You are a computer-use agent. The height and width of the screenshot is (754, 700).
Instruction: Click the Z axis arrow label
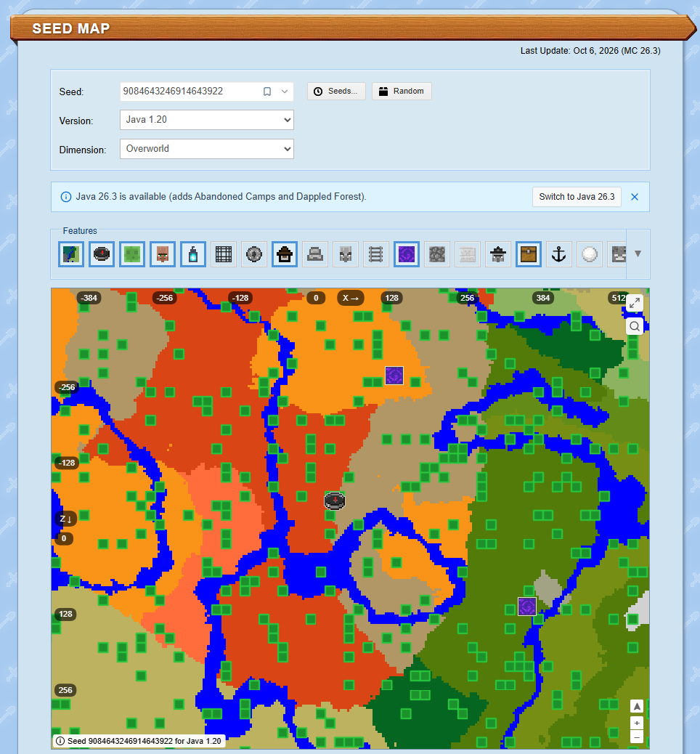[x=65, y=519]
